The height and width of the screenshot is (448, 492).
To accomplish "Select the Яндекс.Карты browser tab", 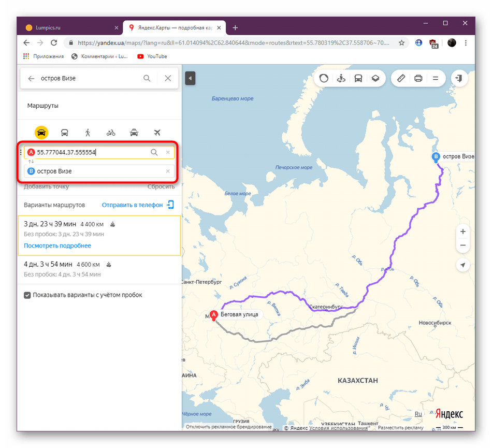I will point(175,27).
